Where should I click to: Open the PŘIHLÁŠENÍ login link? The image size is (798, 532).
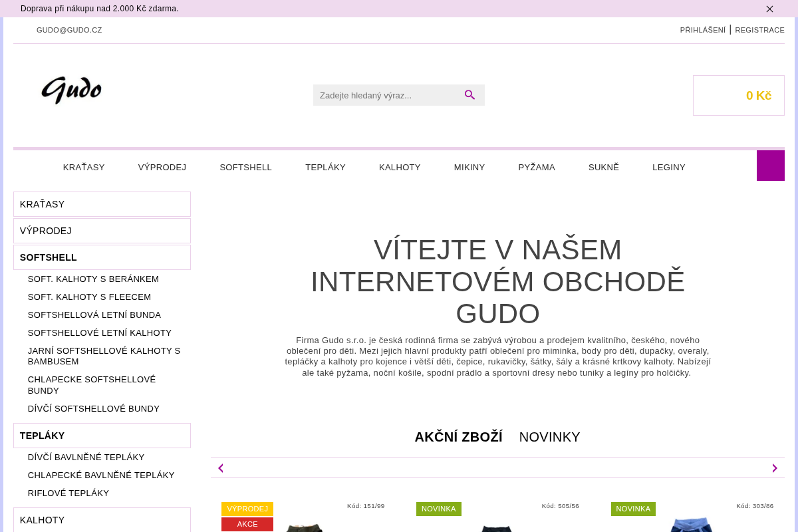[x=703, y=30]
